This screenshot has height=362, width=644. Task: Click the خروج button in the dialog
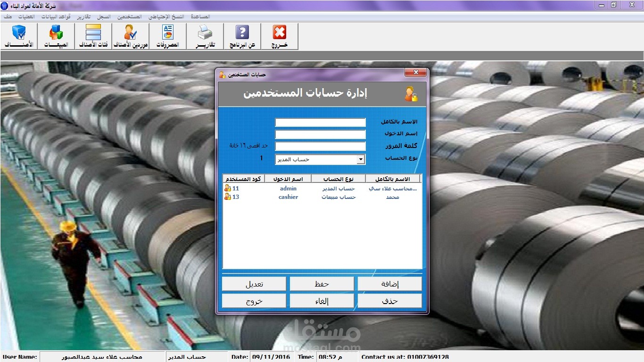[x=254, y=301]
